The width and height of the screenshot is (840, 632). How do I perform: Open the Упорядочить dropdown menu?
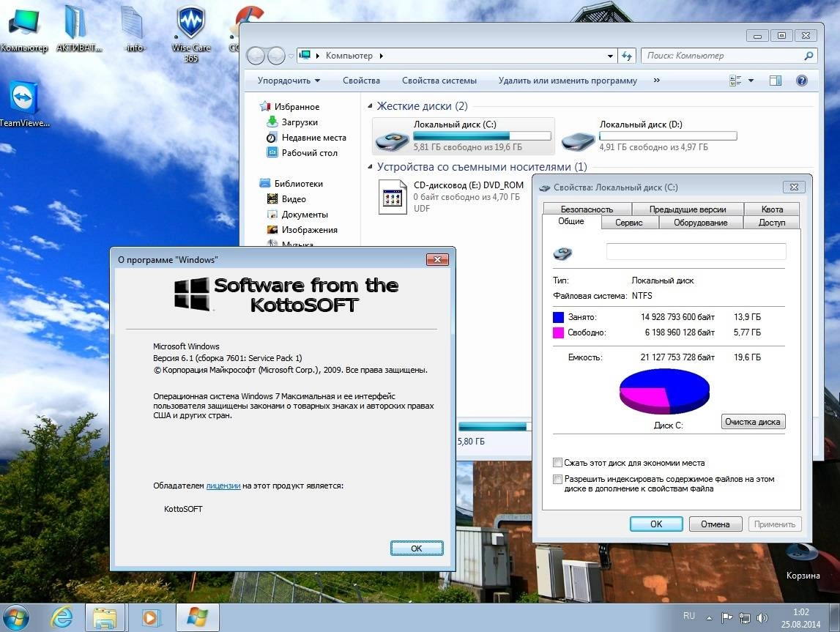[x=289, y=81]
